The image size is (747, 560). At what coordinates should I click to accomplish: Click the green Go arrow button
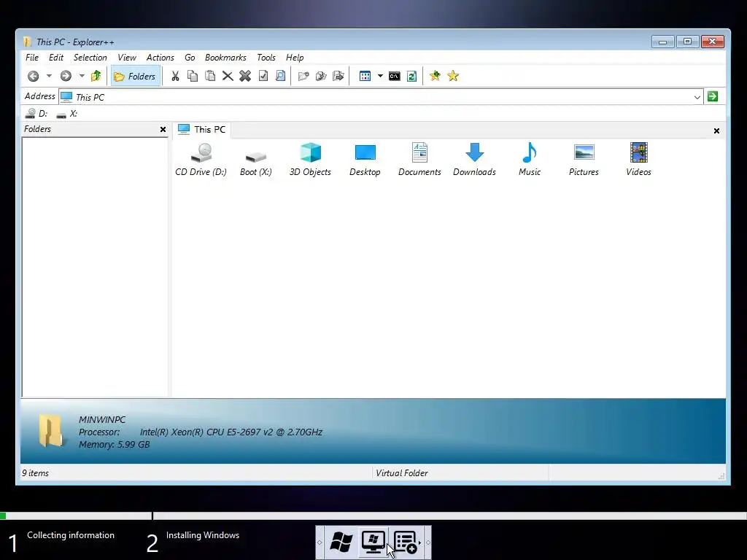[x=713, y=97]
